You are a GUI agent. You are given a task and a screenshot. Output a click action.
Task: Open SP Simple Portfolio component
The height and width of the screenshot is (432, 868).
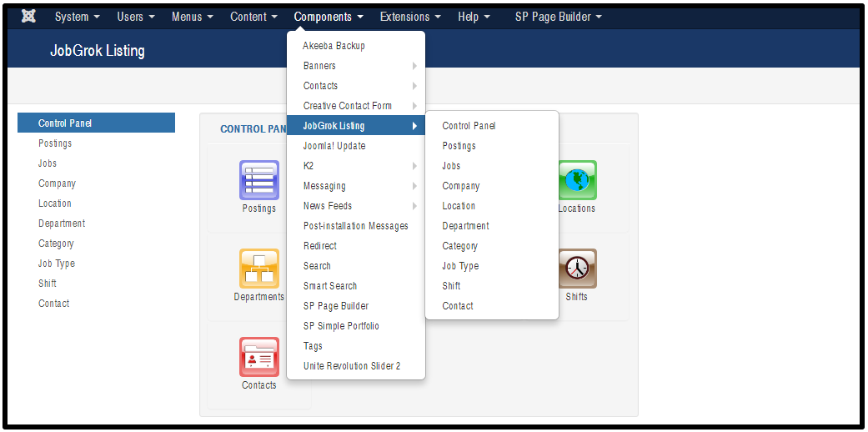coord(356,325)
